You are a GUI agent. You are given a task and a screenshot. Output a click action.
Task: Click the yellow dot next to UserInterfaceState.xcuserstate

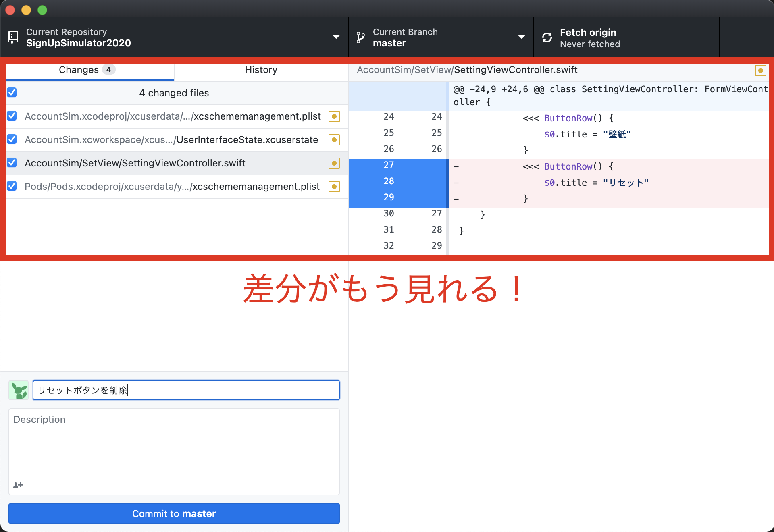point(334,140)
